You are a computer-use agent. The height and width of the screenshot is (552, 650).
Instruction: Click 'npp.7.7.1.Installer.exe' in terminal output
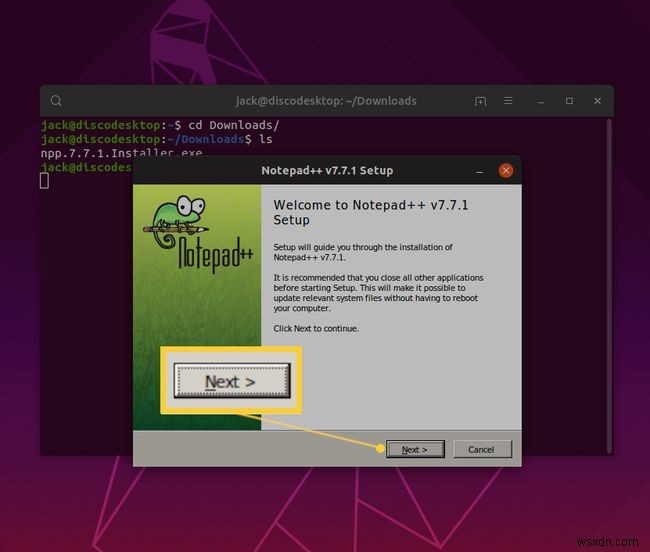coord(121,153)
